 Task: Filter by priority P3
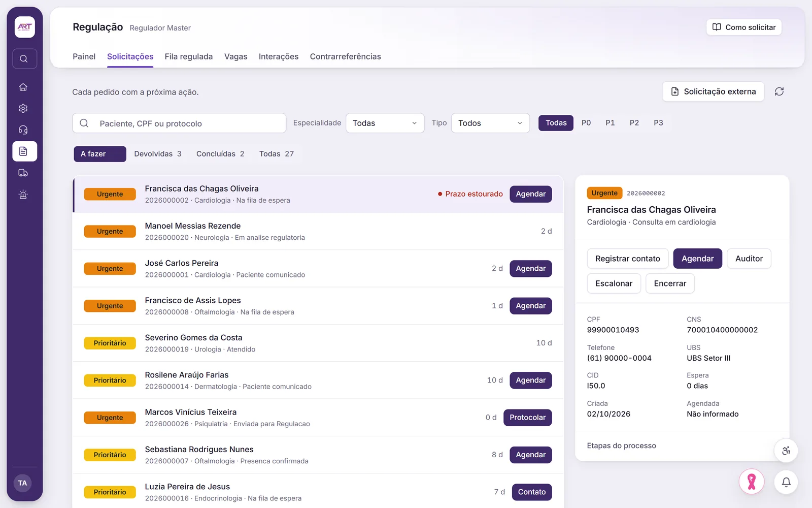[658, 123]
